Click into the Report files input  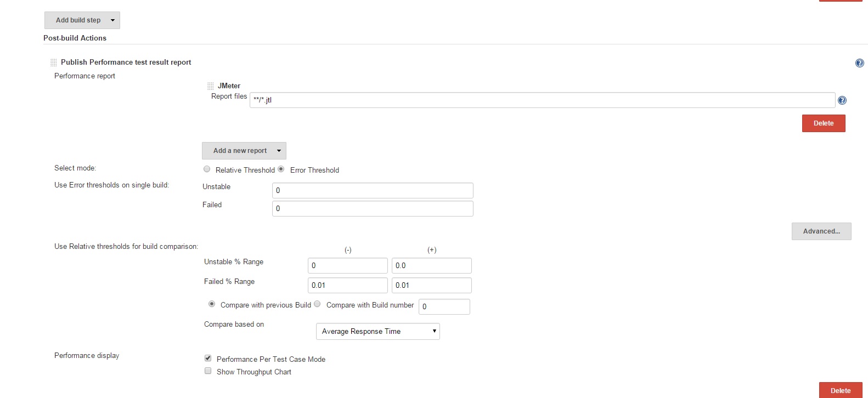542,100
